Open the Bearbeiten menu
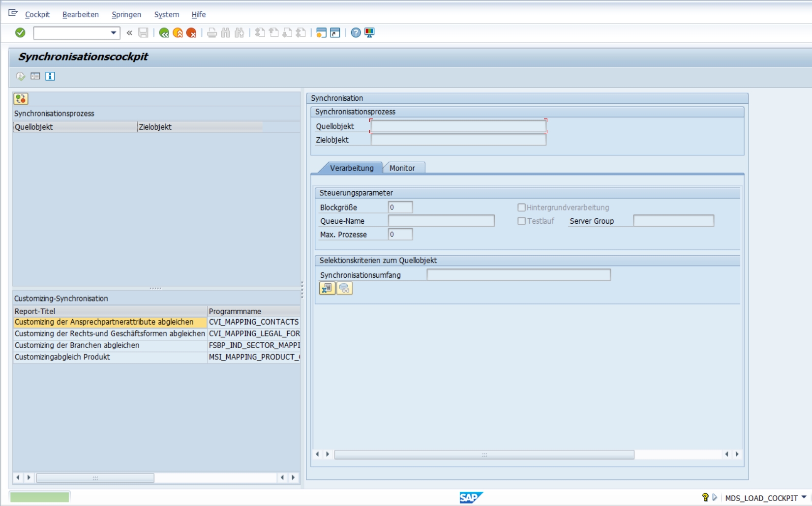 coord(81,15)
